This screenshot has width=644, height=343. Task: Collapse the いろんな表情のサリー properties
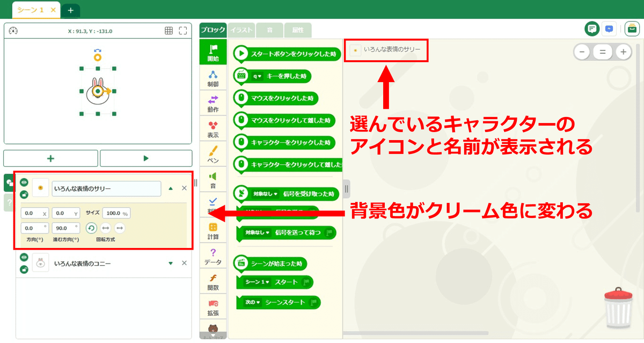(171, 188)
